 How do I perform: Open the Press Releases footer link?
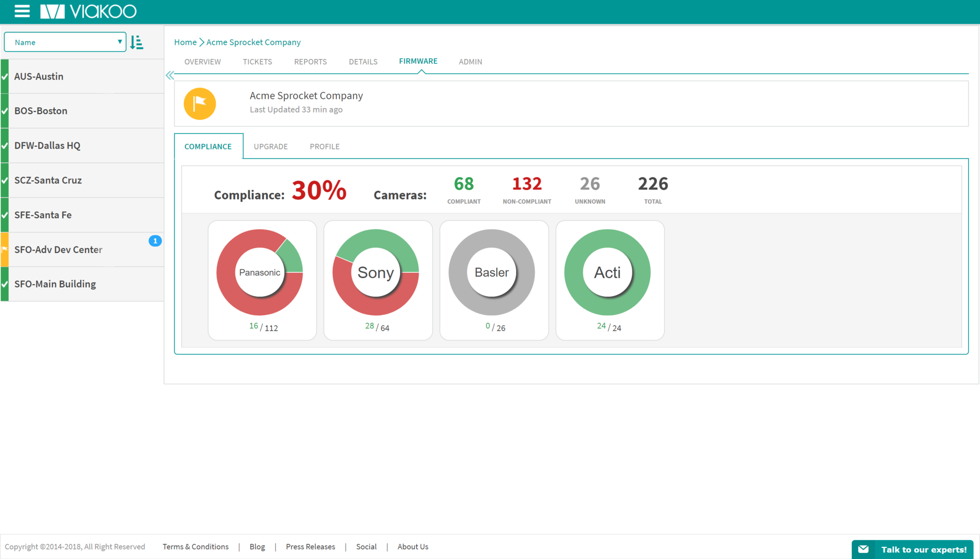coord(310,546)
